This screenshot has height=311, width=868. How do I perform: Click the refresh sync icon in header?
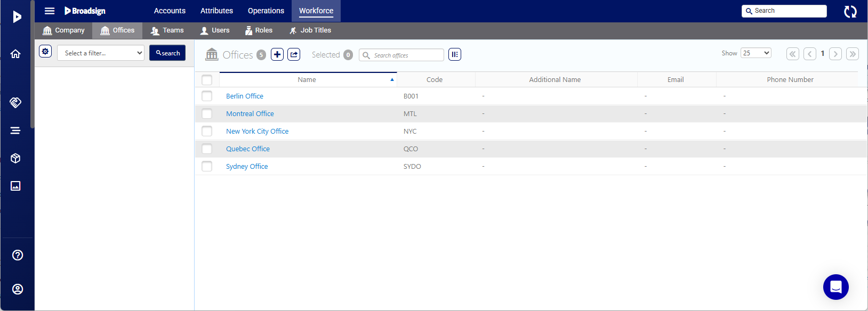pyautogui.click(x=850, y=11)
